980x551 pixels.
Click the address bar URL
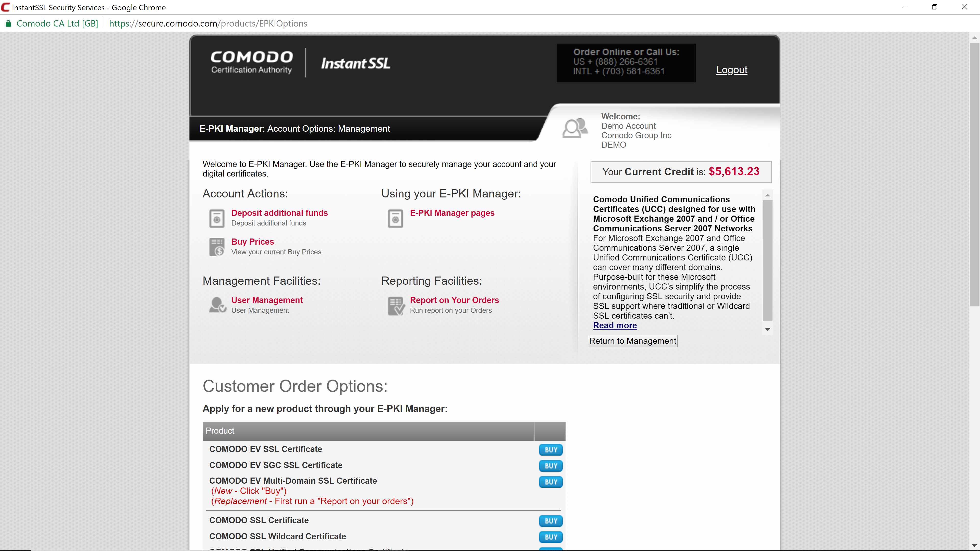point(208,23)
